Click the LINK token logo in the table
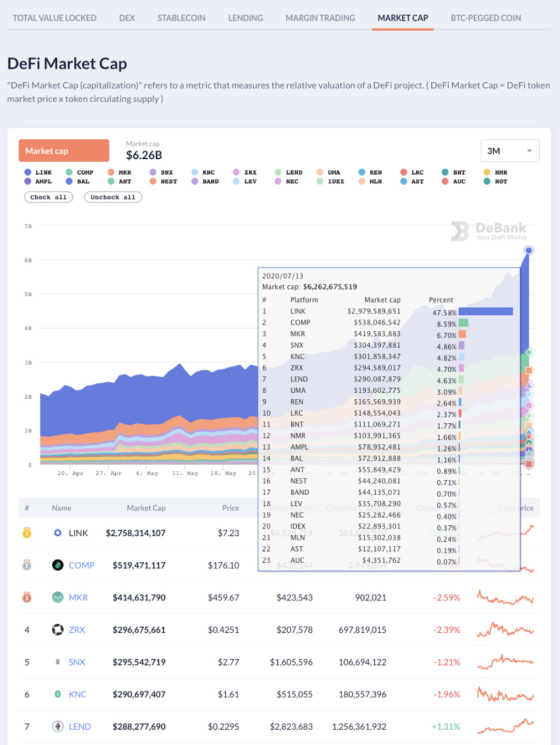Viewport: 560px width, 745px height. pyautogui.click(x=57, y=533)
